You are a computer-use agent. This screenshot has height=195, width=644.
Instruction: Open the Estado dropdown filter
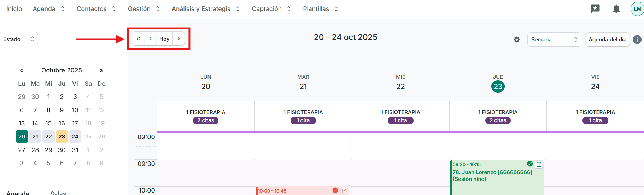click(19, 39)
